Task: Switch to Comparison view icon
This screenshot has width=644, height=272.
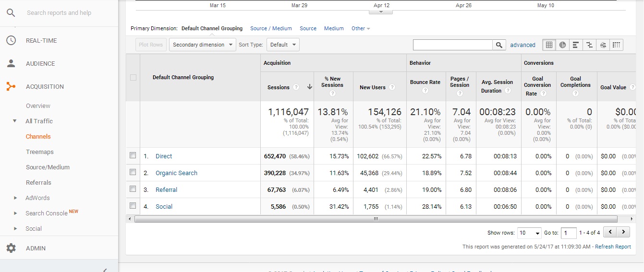Action: pyautogui.click(x=589, y=45)
